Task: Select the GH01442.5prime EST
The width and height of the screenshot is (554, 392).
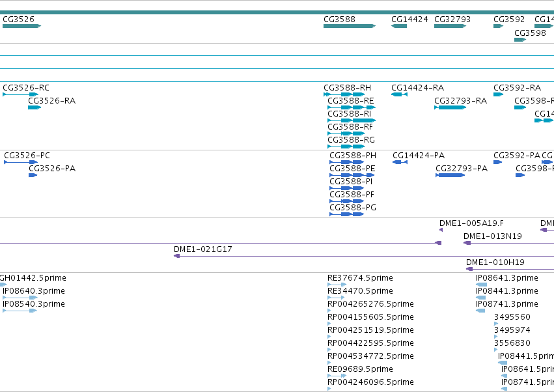Action: click(x=3, y=285)
